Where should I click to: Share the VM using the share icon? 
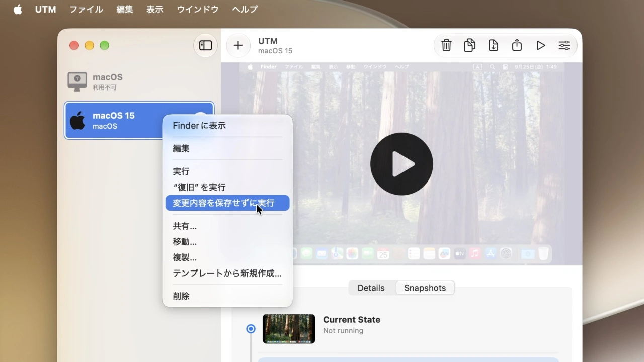point(517,46)
